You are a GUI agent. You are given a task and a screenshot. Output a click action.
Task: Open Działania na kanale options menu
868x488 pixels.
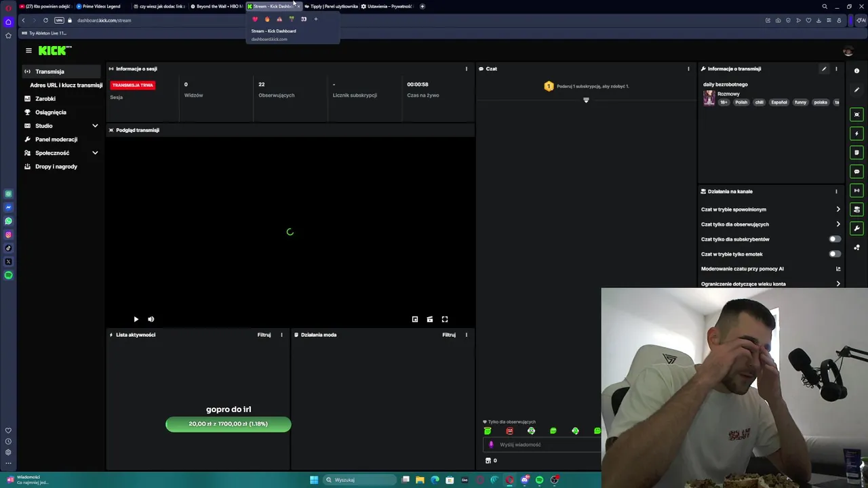(836, 191)
